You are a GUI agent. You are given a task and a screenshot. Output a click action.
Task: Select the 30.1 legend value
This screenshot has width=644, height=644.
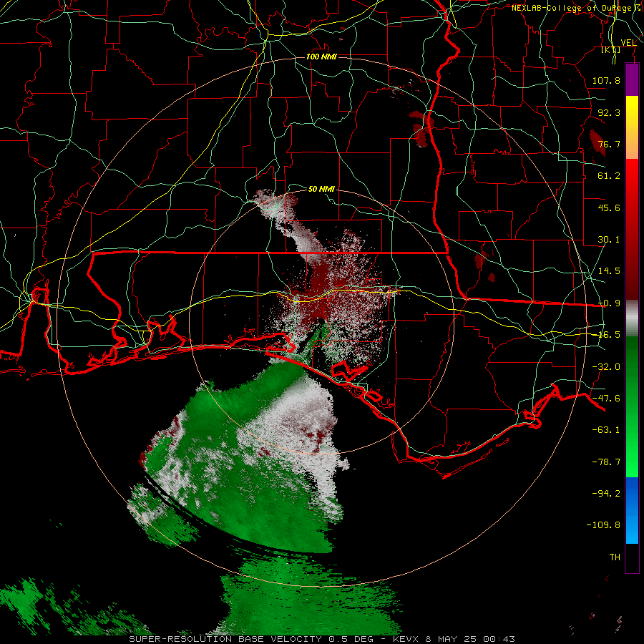click(609, 240)
